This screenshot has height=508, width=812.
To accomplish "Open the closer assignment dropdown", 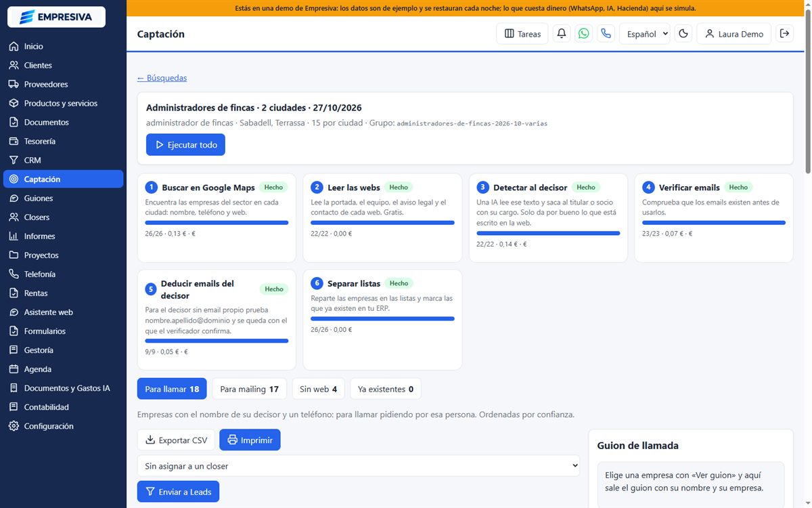I will pos(359,466).
